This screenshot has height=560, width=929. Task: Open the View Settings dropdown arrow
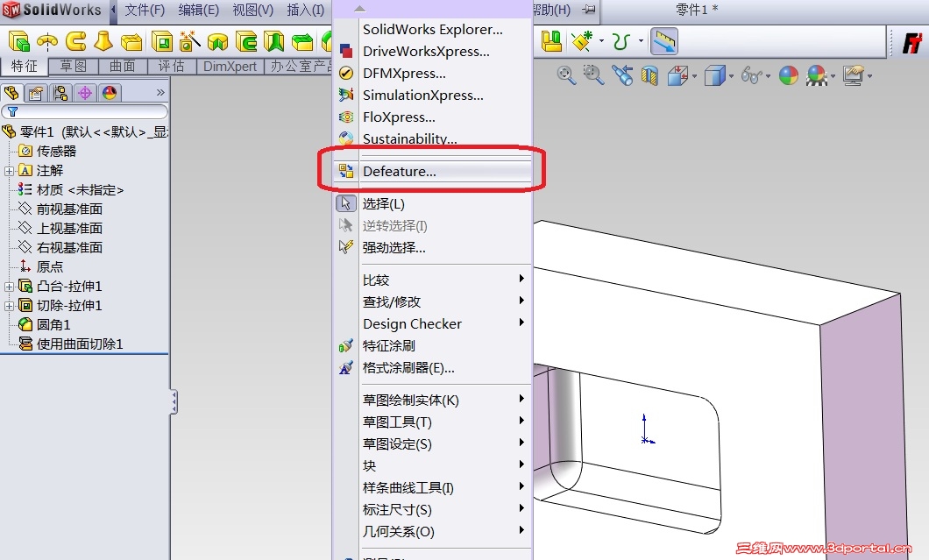[869, 76]
